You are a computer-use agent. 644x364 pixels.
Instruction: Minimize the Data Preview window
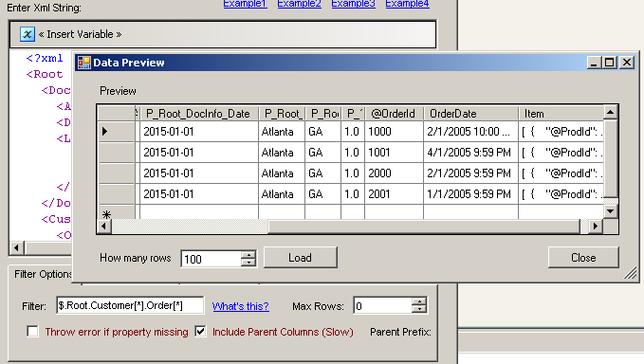click(594, 63)
